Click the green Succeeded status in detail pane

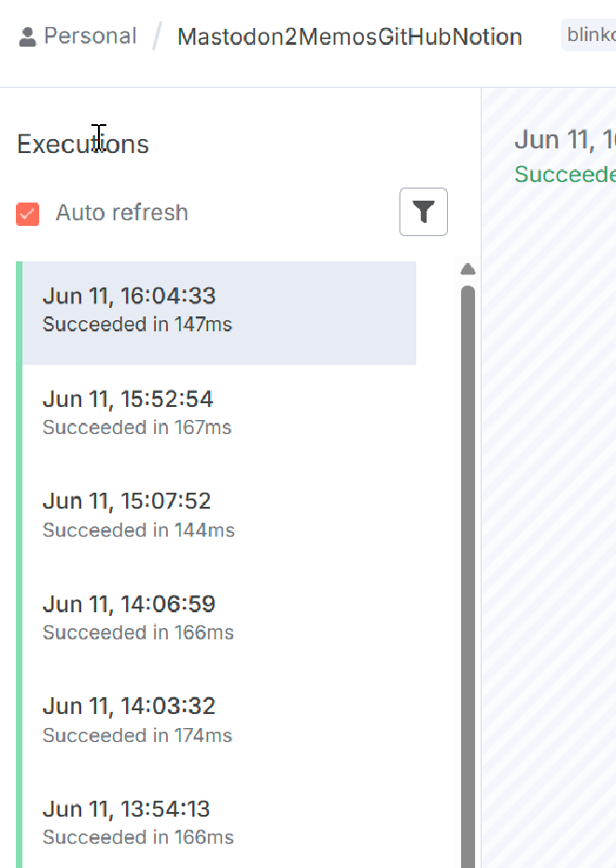(565, 175)
